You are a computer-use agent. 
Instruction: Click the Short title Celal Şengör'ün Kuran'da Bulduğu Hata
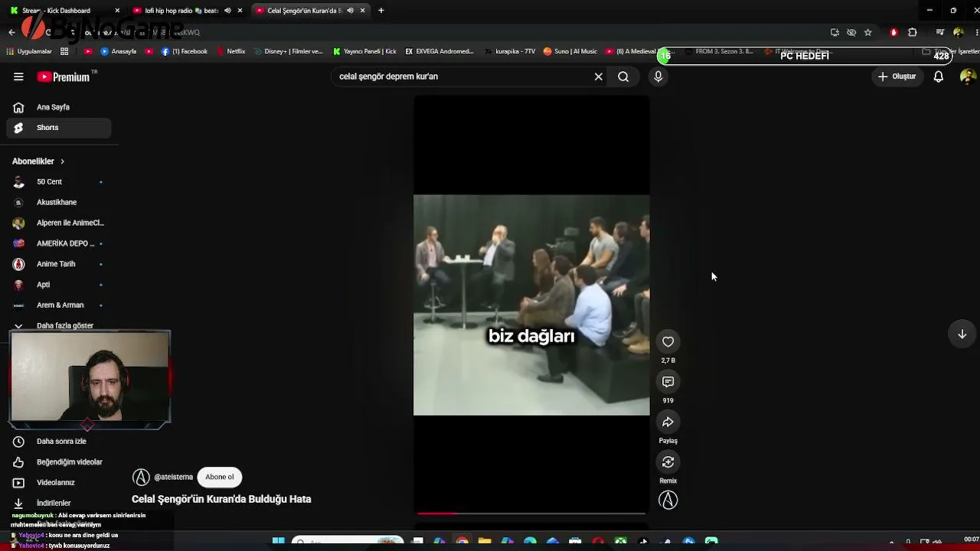[221, 499]
